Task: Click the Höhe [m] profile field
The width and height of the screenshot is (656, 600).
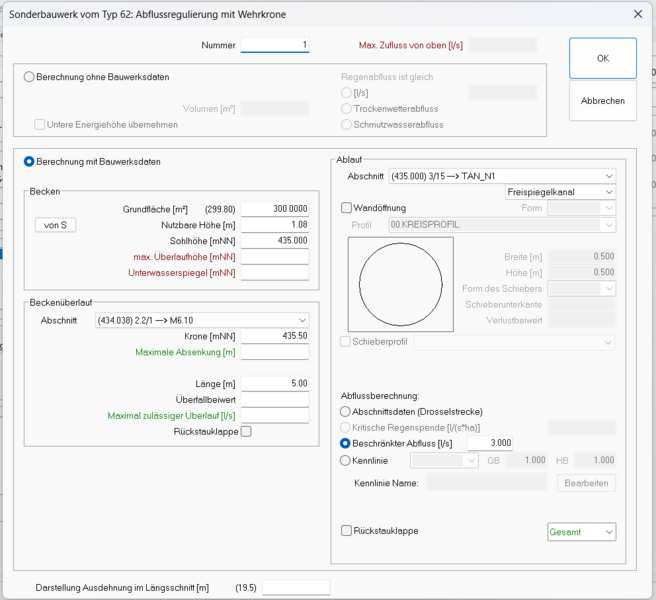Action: click(582, 272)
